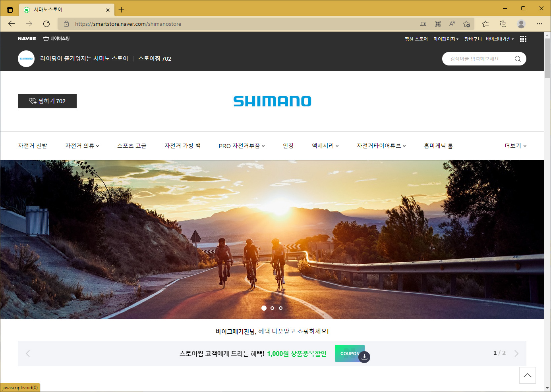
Task: Click 1,000원 상품중복할인 coupon text
Action: point(297,354)
